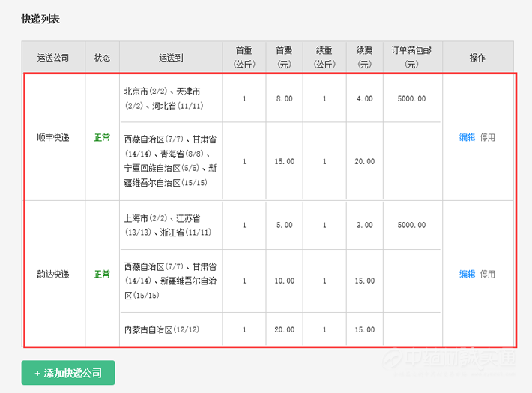Screen dimensions: 532x393
Task: Click the 5.00 first fee value
Action: (x=284, y=225)
